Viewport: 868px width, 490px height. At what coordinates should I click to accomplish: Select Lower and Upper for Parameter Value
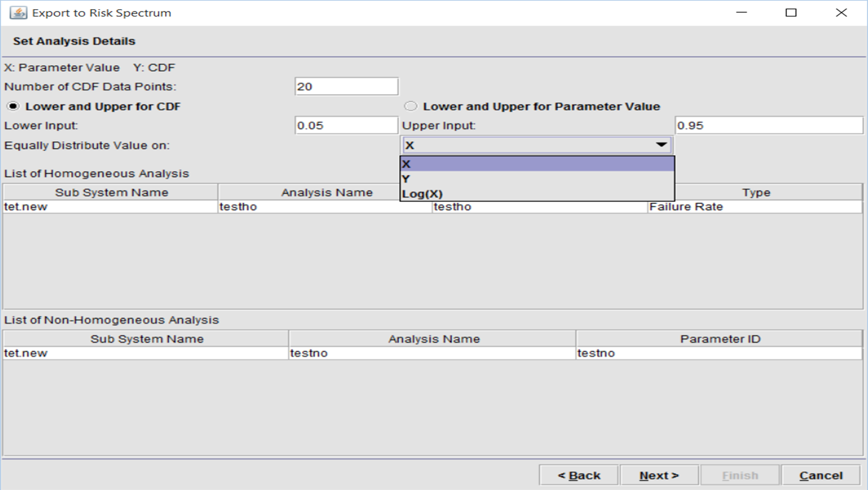tap(411, 107)
